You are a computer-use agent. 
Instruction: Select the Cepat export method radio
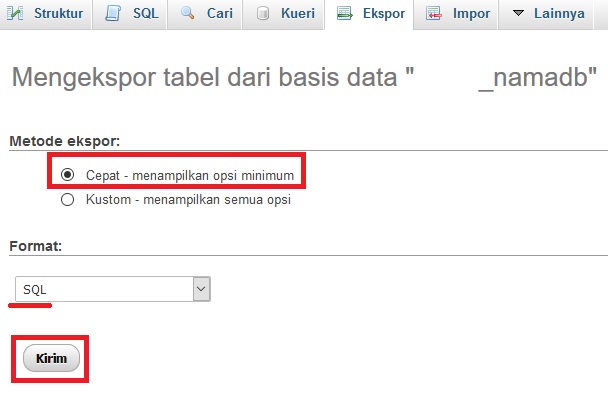click(x=67, y=175)
